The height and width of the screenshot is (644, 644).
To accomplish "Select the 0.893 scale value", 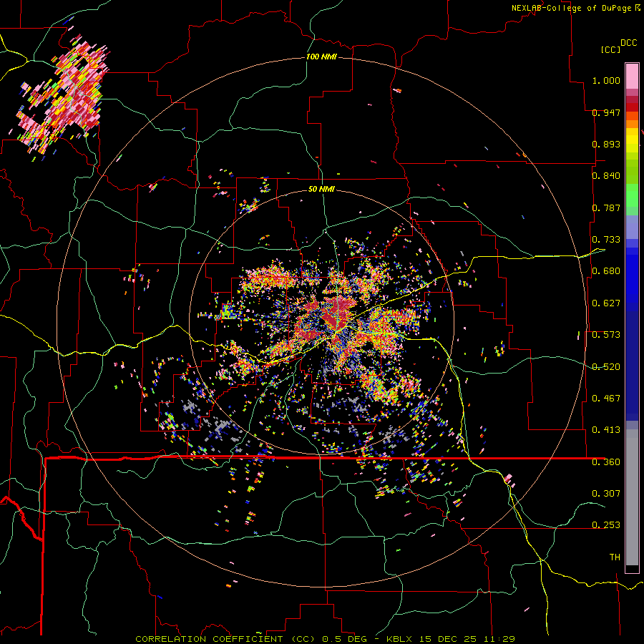I will [606, 144].
